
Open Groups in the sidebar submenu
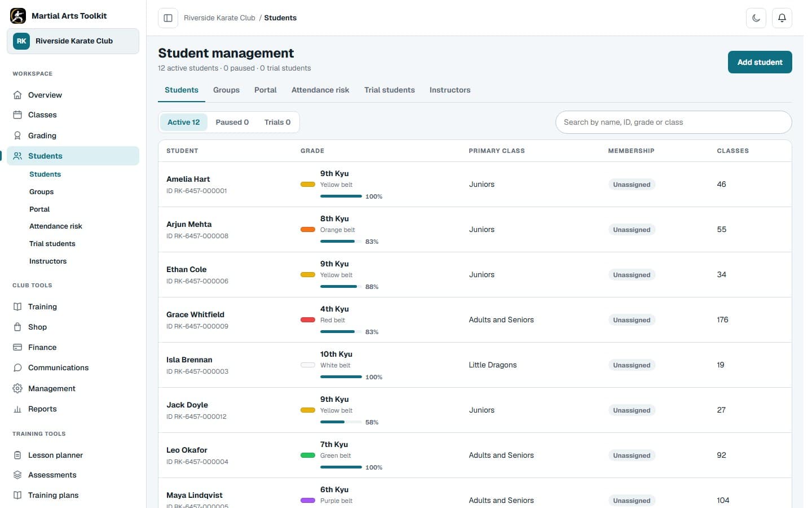(x=42, y=192)
